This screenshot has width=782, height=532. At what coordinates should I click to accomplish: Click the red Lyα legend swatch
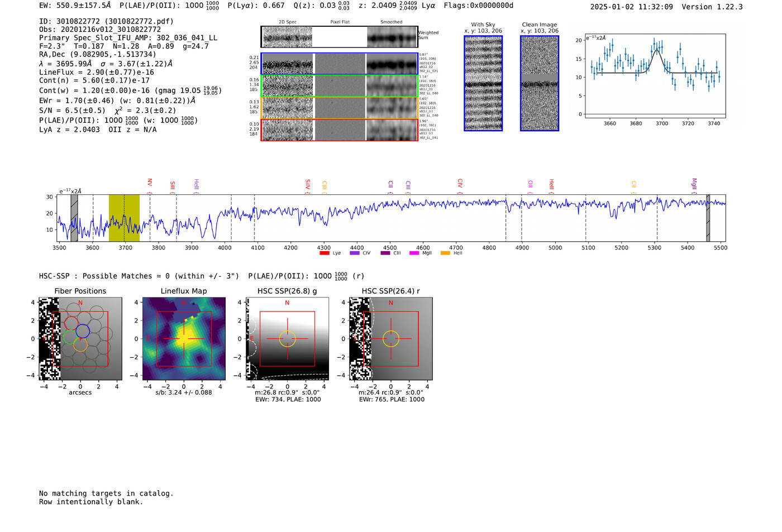(324, 253)
